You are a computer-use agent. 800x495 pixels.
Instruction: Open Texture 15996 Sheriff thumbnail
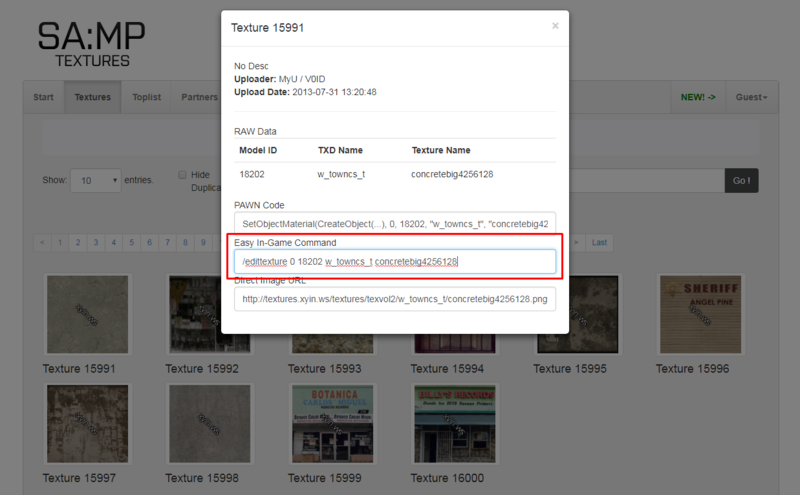701,314
